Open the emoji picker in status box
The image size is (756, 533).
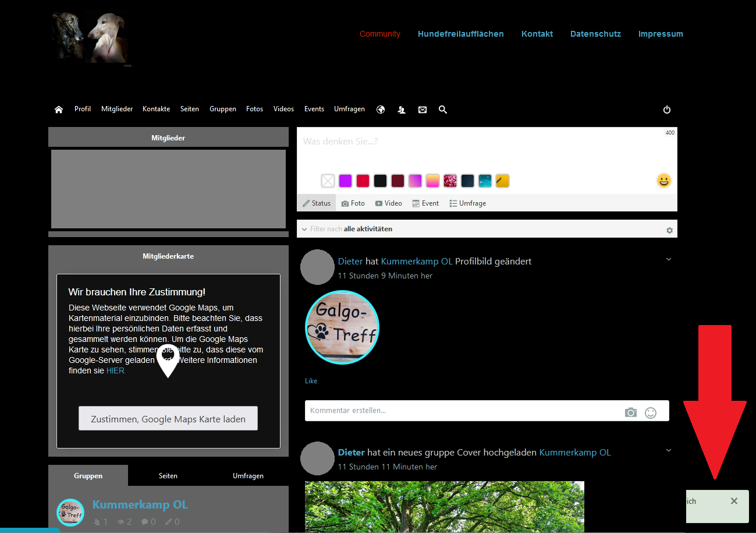tap(663, 181)
